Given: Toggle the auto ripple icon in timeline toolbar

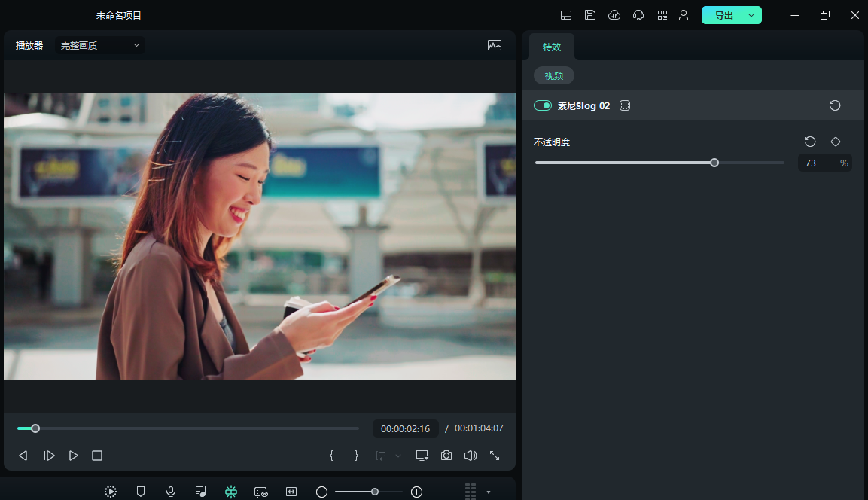Looking at the screenshot, I should [x=231, y=492].
